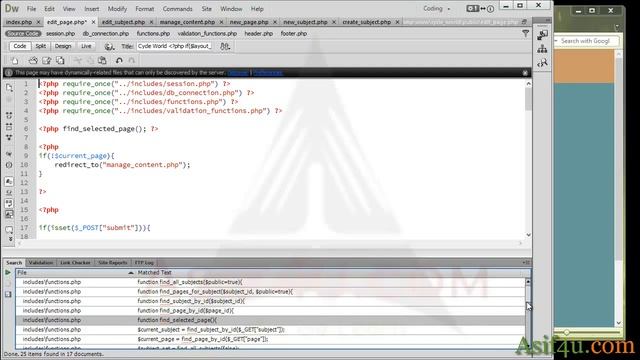The image size is (640, 360).
Task: Click the sync settings icon beside Coding
Action: pyautogui.click(x=473, y=9)
